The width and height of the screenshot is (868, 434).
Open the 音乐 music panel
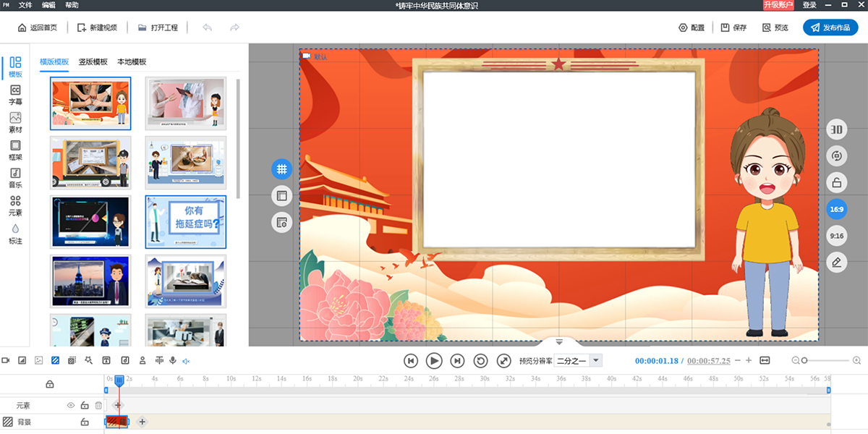(15, 177)
